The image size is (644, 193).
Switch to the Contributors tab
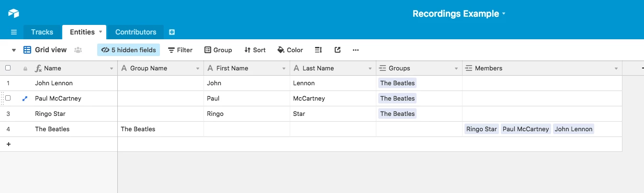click(x=136, y=32)
